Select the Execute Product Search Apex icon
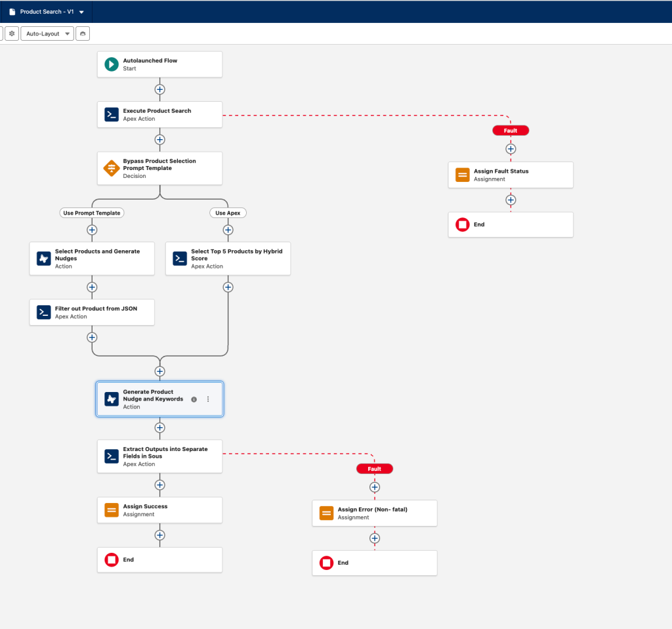 tap(112, 115)
